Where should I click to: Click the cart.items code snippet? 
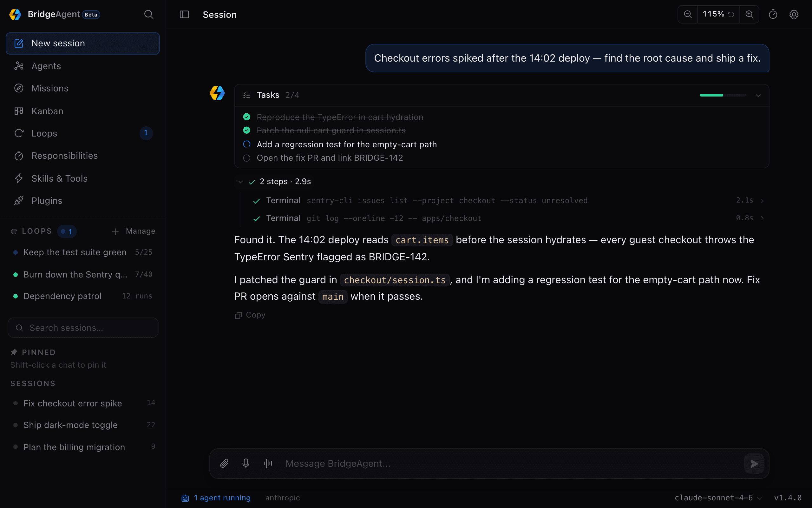pyautogui.click(x=422, y=240)
